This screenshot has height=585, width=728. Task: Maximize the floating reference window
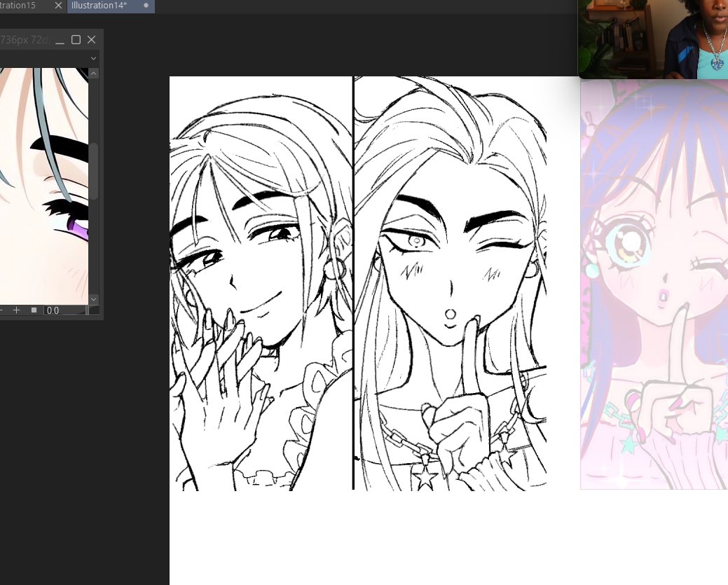pos(76,40)
